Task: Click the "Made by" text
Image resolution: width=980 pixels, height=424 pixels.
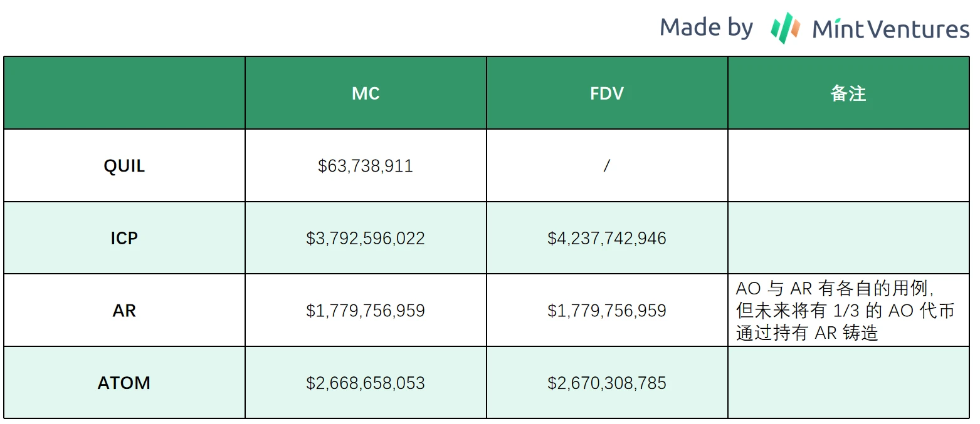Action: [706, 28]
